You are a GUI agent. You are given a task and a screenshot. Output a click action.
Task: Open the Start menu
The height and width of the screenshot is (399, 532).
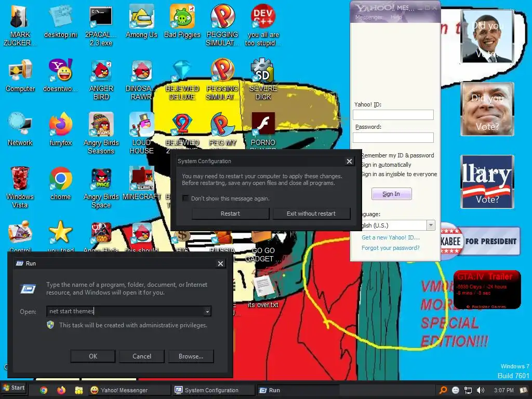click(14, 388)
